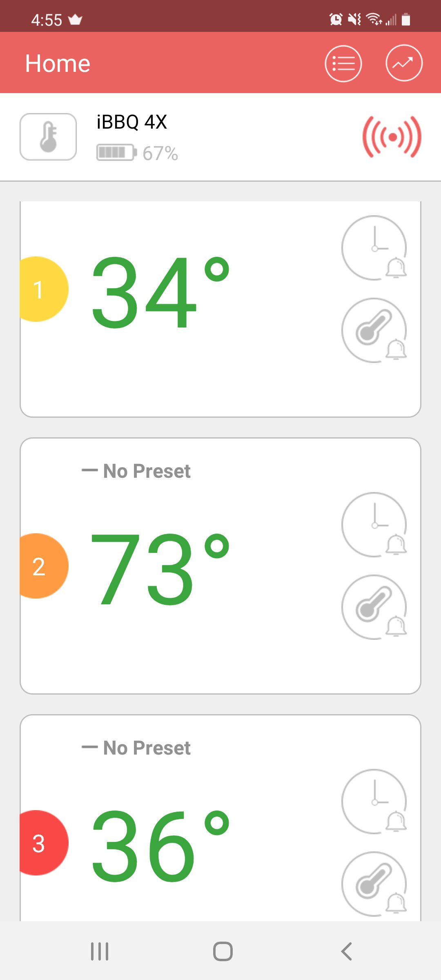Open No Preset selector for probe 2
Screen dimensions: 441x980
point(136,471)
